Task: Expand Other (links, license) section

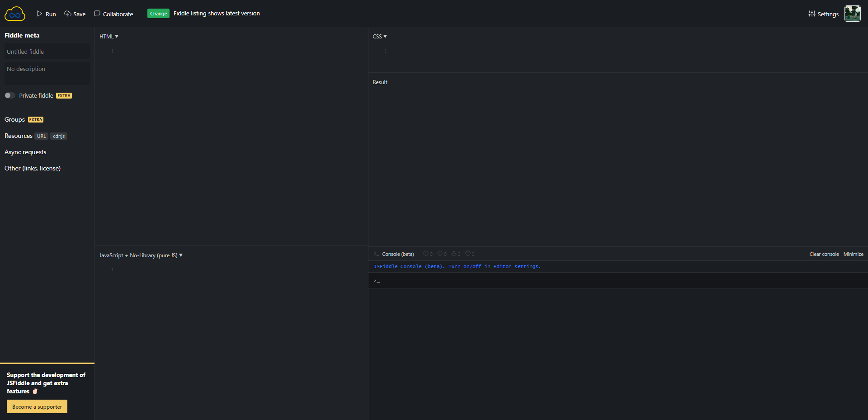Action: coord(33,168)
